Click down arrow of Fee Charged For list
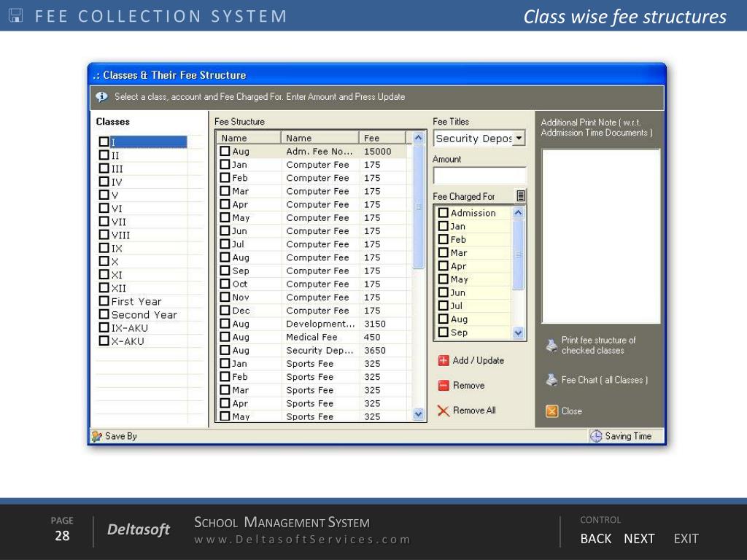747x560 pixels. click(519, 332)
